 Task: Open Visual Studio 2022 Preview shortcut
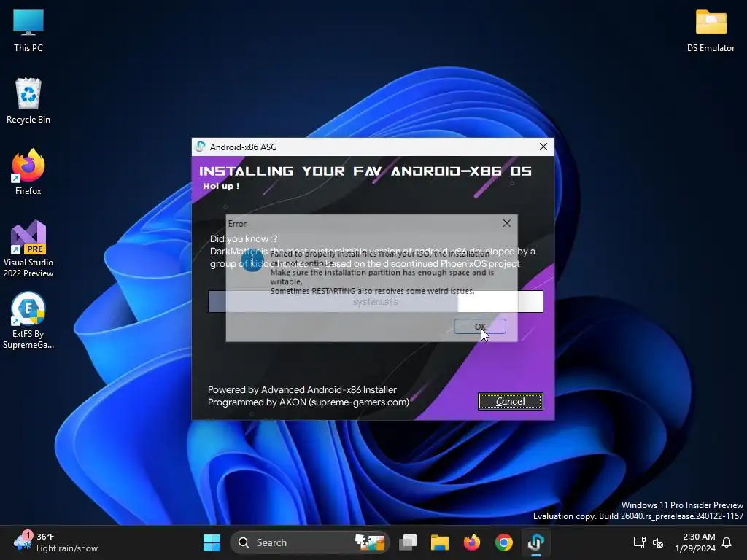[28, 249]
